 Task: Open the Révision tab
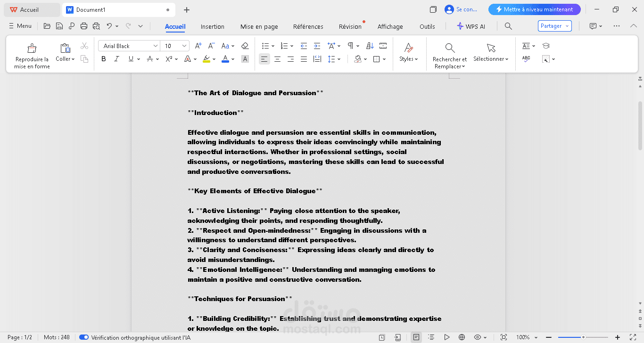tap(350, 26)
